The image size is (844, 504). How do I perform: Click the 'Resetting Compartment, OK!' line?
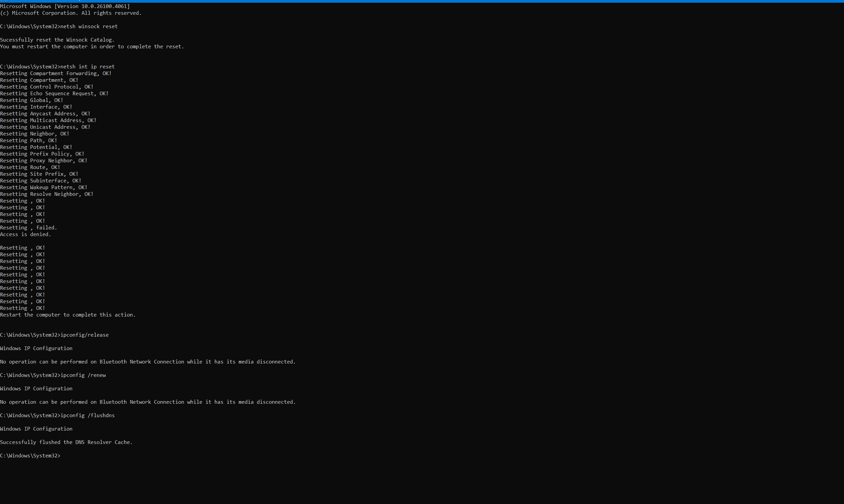39,80
